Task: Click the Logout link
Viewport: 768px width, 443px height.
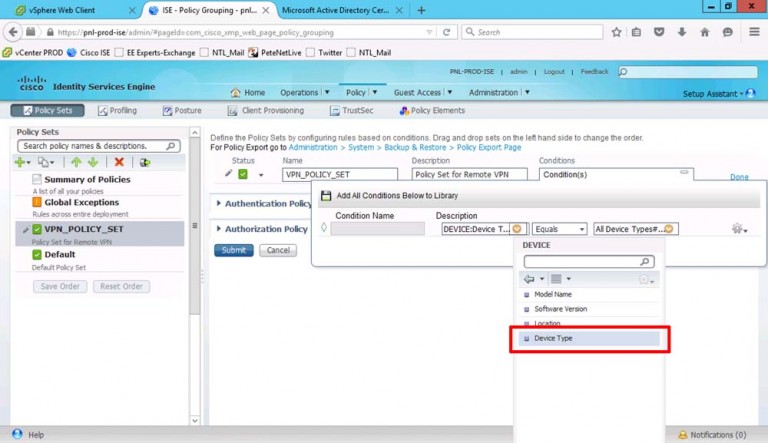Action: pos(554,72)
